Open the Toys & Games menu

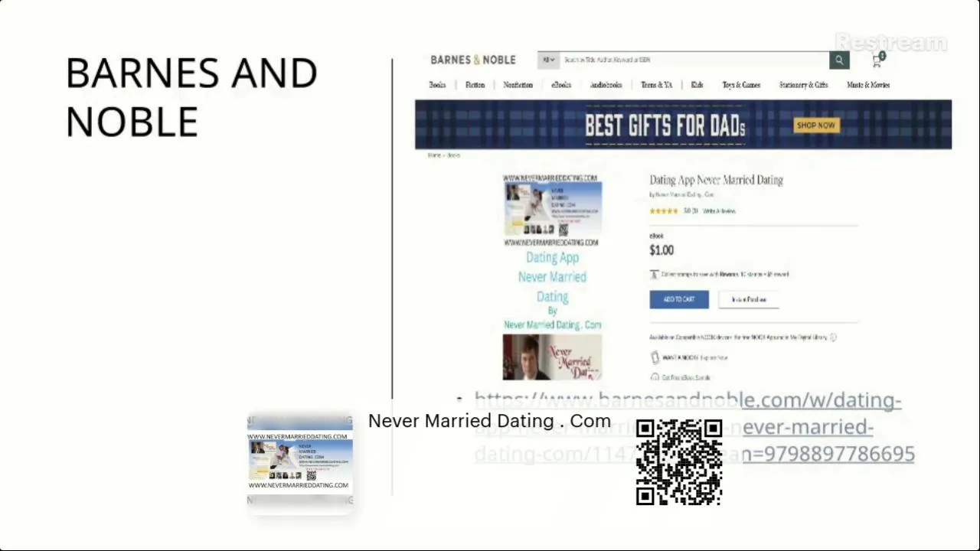(741, 85)
